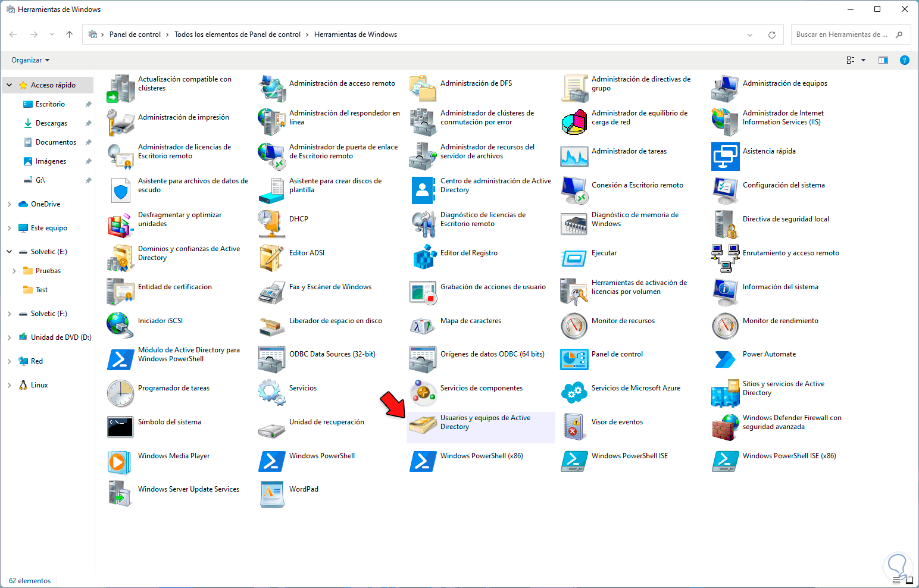Expand the Pruebas folder node
Viewport: 919px width, 588px height.
[14, 271]
